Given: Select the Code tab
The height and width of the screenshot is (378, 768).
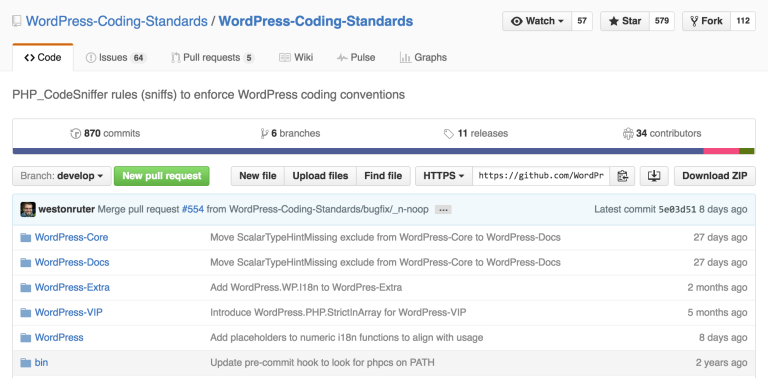Looking at the screenshot, I should [x=43, y=57].
